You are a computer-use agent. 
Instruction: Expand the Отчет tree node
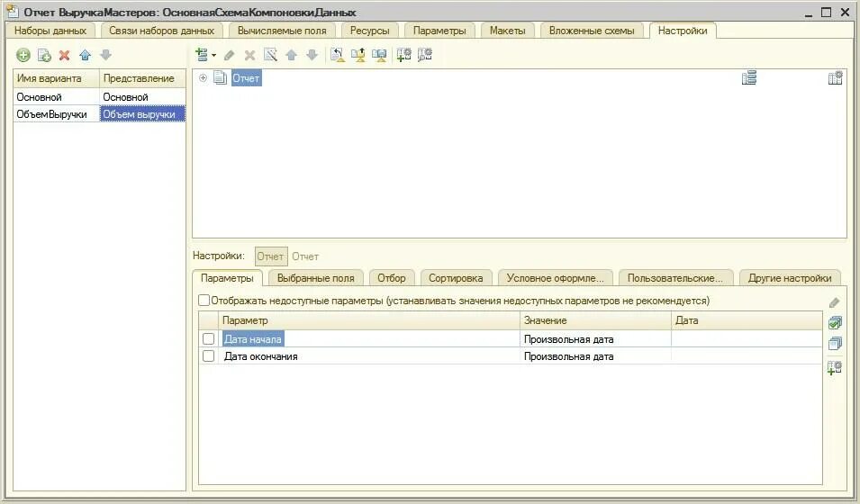(x=203, y=78)
